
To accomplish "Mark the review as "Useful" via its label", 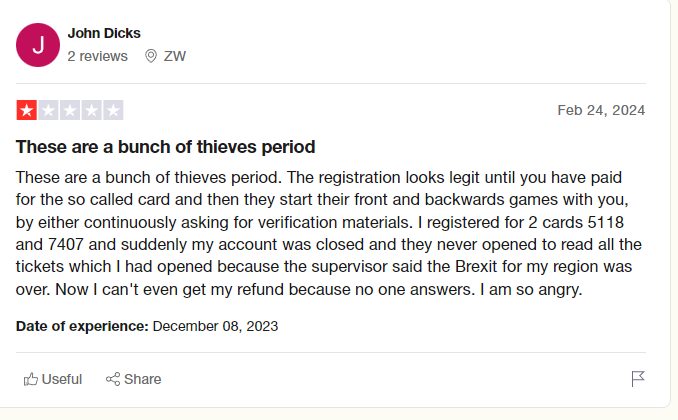I will (62, 379).
